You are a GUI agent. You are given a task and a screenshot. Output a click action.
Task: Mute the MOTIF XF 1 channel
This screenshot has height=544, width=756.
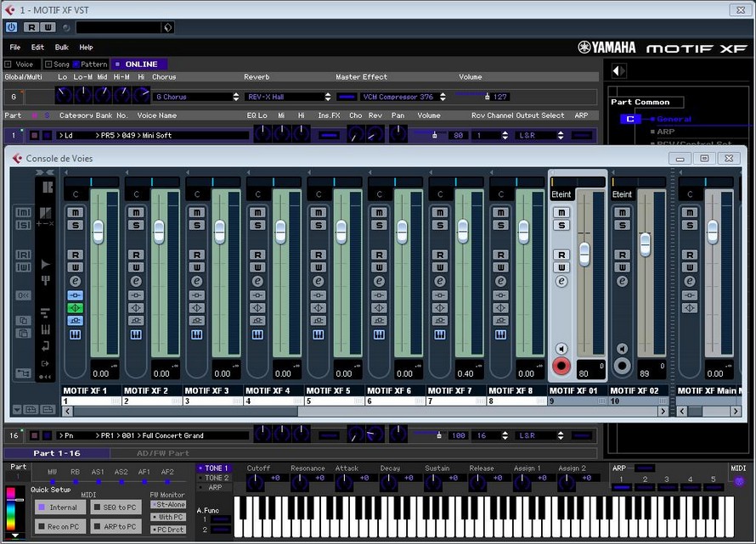point(75,213)
